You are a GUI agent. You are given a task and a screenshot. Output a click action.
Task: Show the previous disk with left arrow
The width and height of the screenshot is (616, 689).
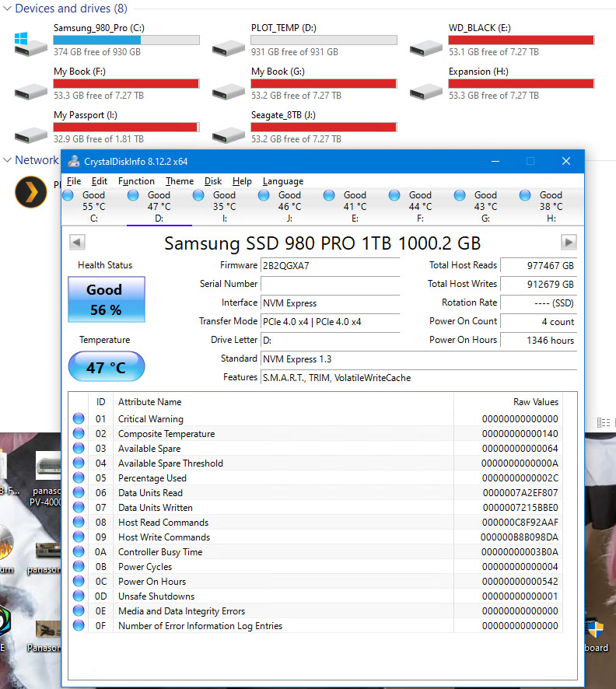pos(77,242)
